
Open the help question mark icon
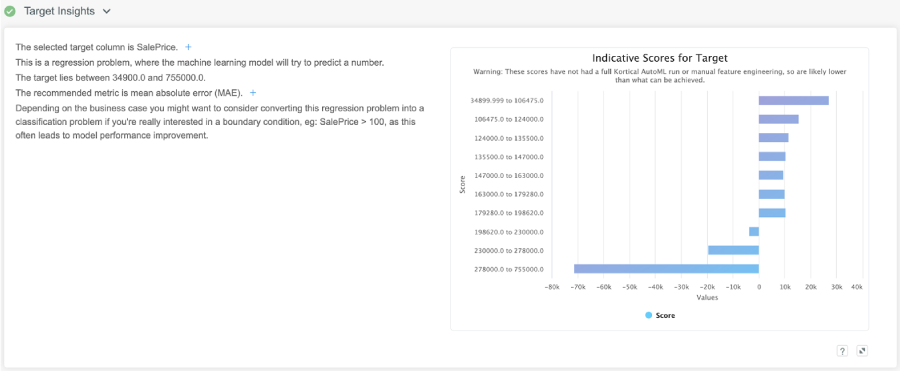(842, 351)
